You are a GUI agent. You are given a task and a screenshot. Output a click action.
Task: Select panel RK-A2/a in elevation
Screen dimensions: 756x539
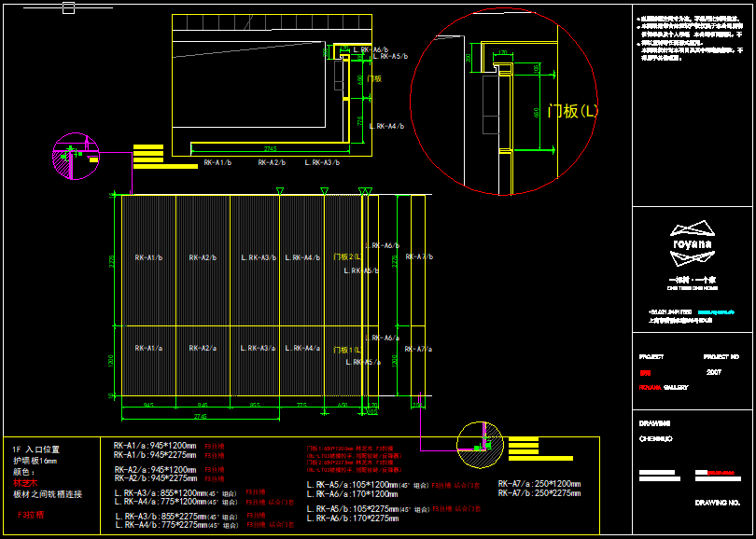click(x=202, y=348)
